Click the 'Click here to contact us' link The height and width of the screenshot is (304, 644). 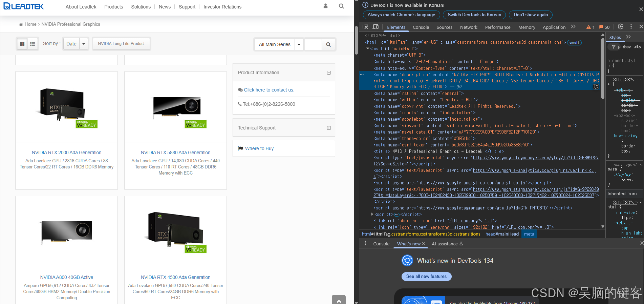(x=269, y=90)
